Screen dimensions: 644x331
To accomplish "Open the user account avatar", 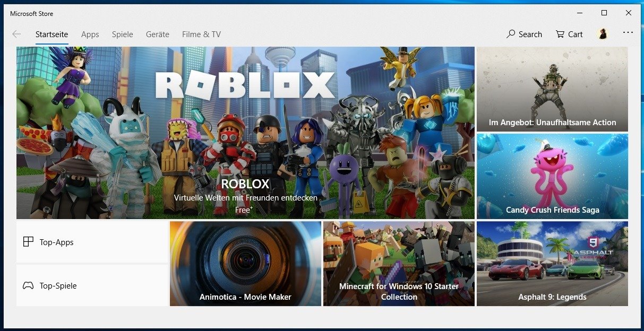I will (x=602, y=34).
